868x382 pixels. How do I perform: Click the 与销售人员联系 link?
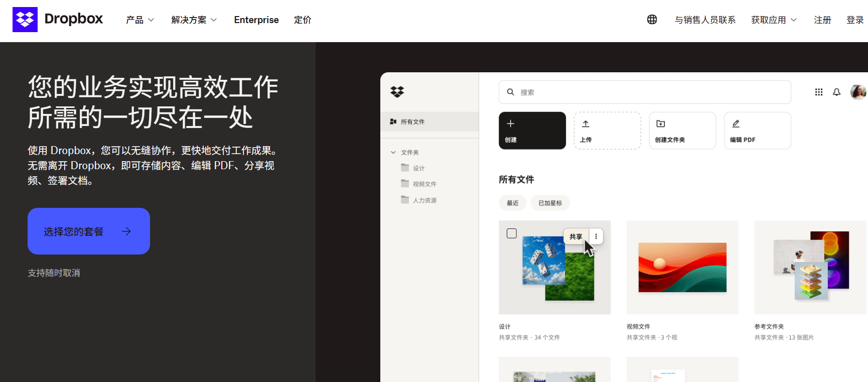(705, 20)
